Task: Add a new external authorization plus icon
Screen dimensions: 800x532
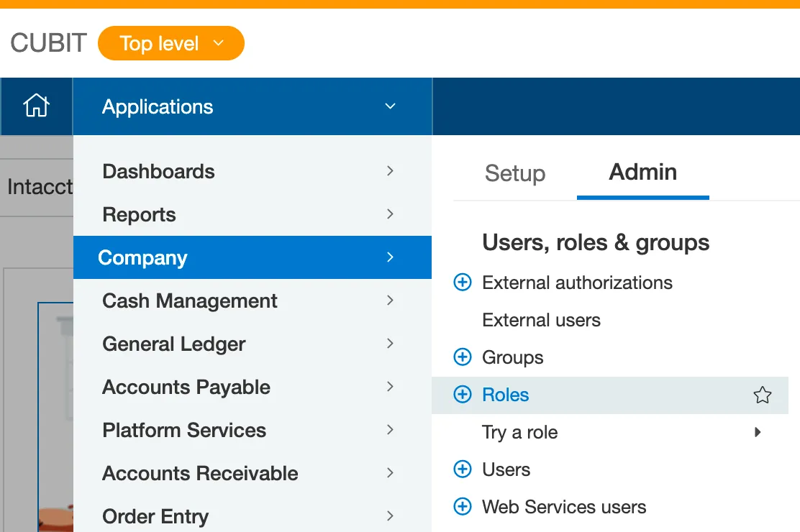Action: click(x=463, y=282)
